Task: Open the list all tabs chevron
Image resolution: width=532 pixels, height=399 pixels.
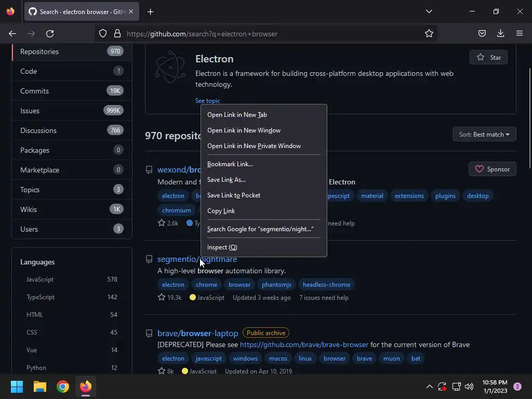Action: coord(429,11)
